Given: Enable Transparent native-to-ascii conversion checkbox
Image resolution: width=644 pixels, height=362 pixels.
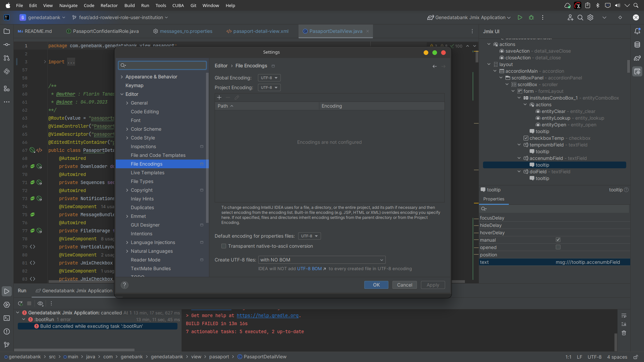Looking at the screenshot, I should click(x=224, y=246).
